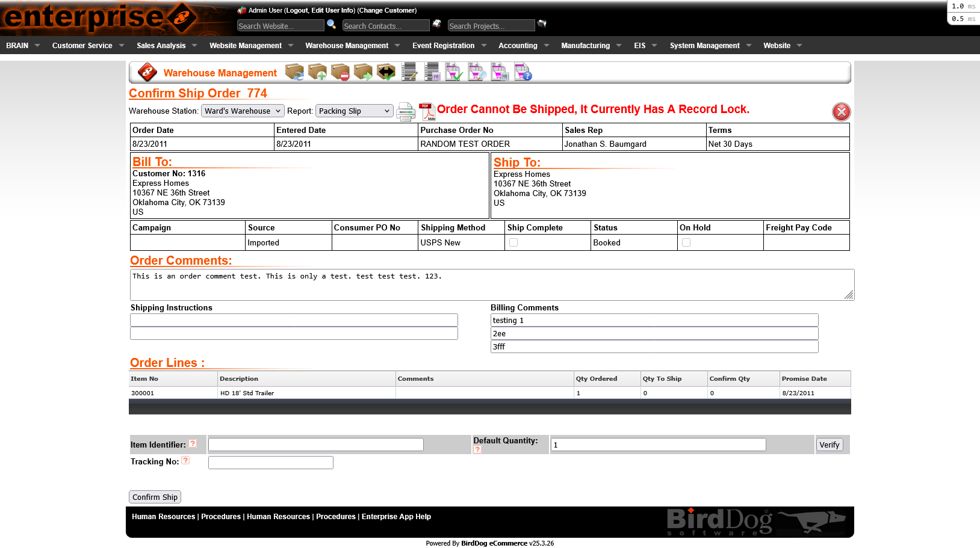Click inside the Tracking No input field
Viewport: 980px width, 548px height.
(270, 462)
